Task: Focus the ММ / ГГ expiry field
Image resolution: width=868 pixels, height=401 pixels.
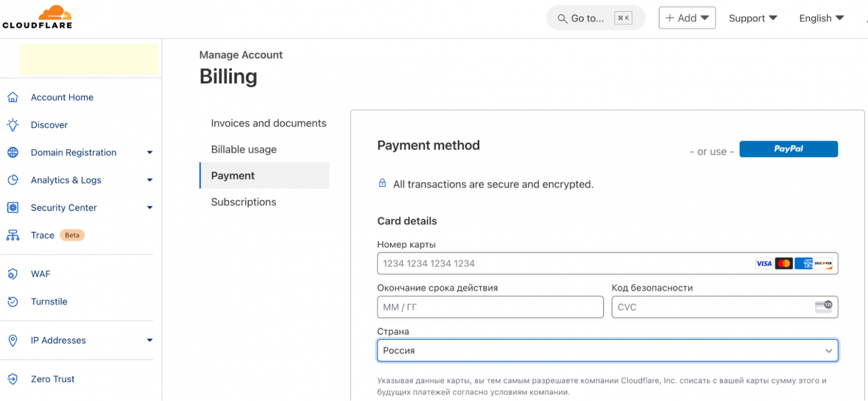Action: pos(491,307)
